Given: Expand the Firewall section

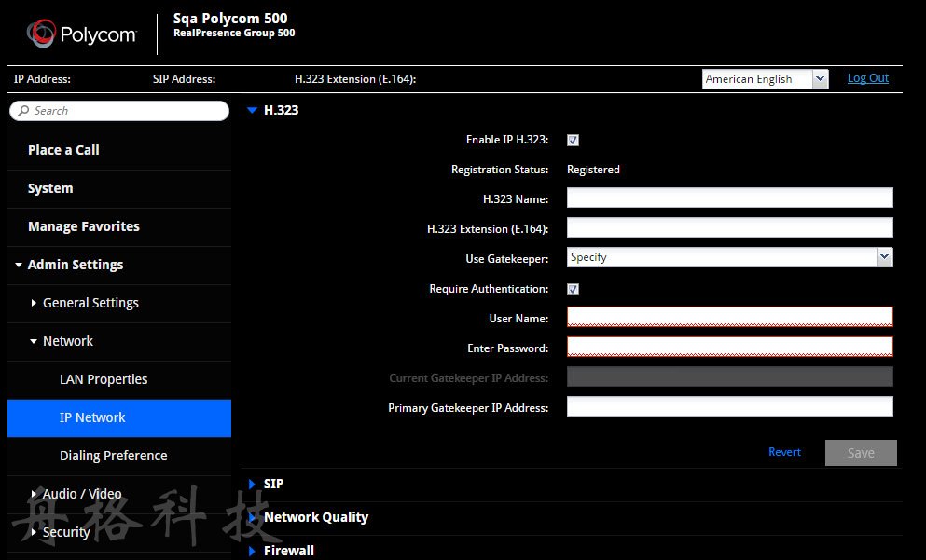Looking at the screenshot, I should [x=252, y=552].
